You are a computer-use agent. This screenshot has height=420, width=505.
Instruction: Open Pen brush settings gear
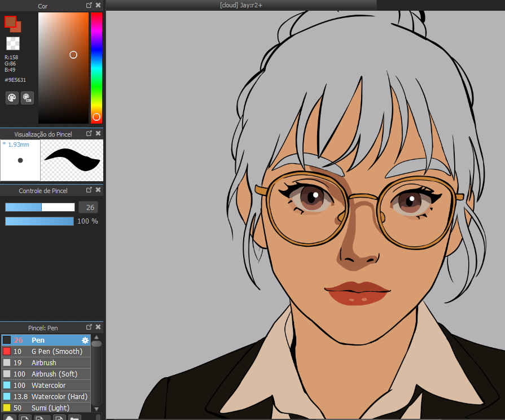[85, 340]
